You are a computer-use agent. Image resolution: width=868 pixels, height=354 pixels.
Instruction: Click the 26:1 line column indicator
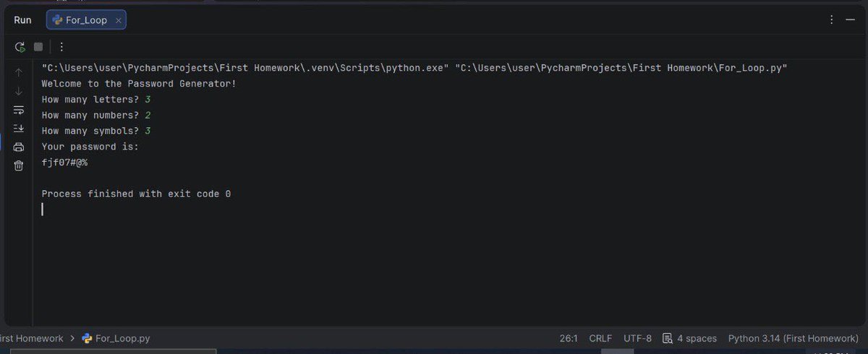569,338
